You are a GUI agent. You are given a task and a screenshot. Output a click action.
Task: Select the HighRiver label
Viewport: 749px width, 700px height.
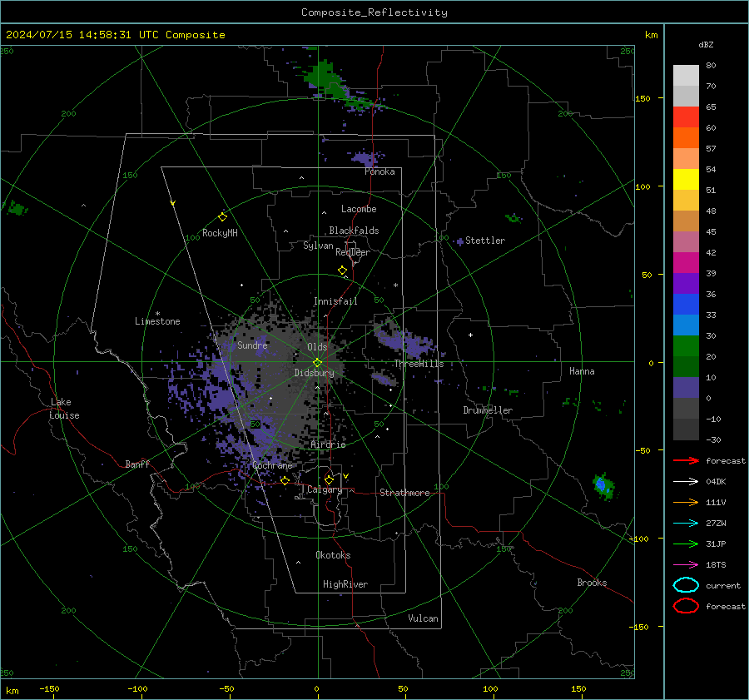pos(345,584)
